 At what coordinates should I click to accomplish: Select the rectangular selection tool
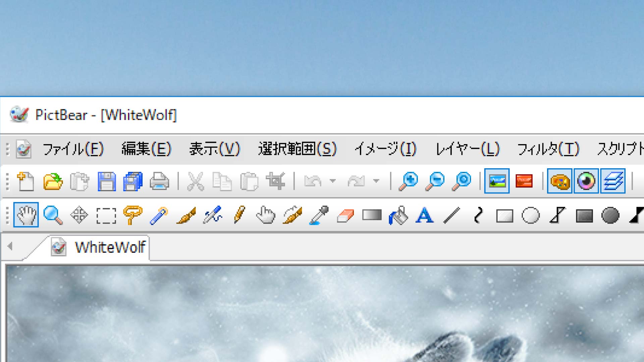106,215
